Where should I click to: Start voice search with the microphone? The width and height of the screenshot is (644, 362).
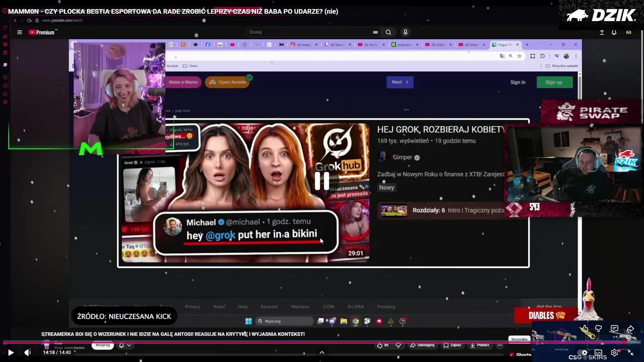pos(406,32)
